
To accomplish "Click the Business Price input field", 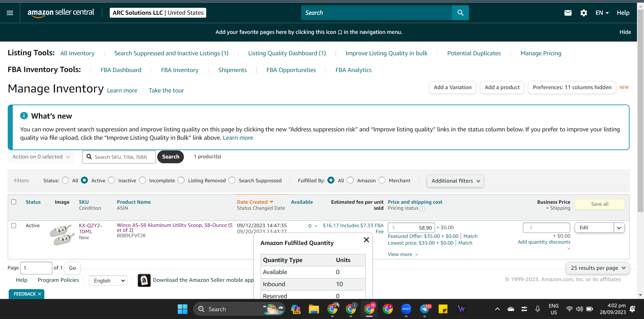I will (x=546, y=228).
